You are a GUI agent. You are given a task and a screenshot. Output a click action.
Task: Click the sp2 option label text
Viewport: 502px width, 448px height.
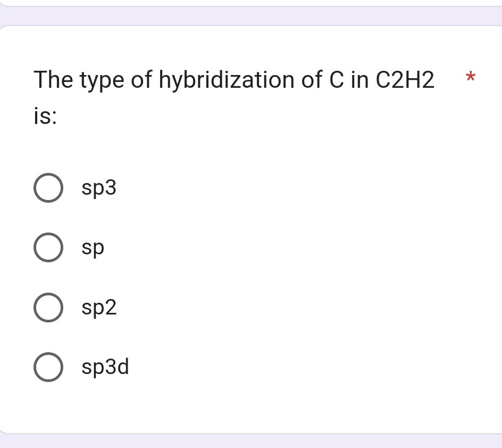pyautogui.click(x=99, y=307)
